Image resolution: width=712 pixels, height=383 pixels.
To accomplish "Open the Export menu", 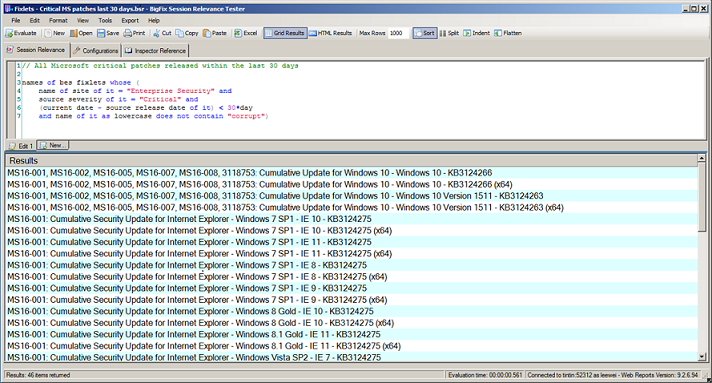I will click(130, 20).
